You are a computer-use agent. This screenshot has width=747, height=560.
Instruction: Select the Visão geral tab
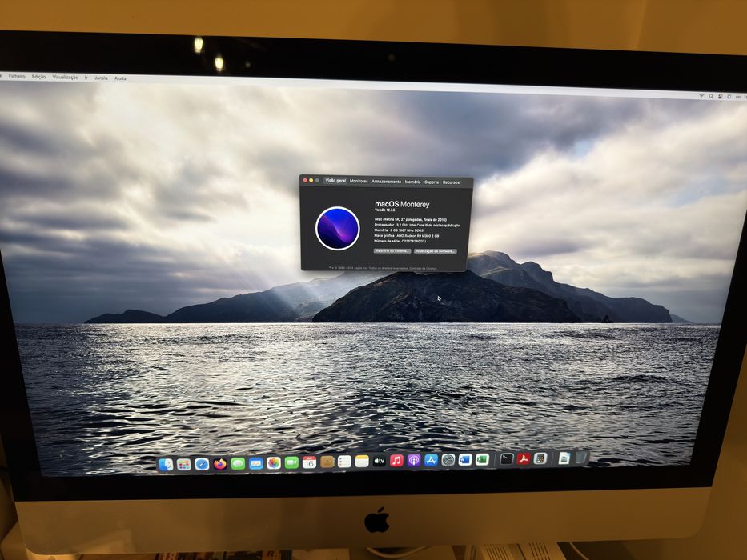[335, 181]
